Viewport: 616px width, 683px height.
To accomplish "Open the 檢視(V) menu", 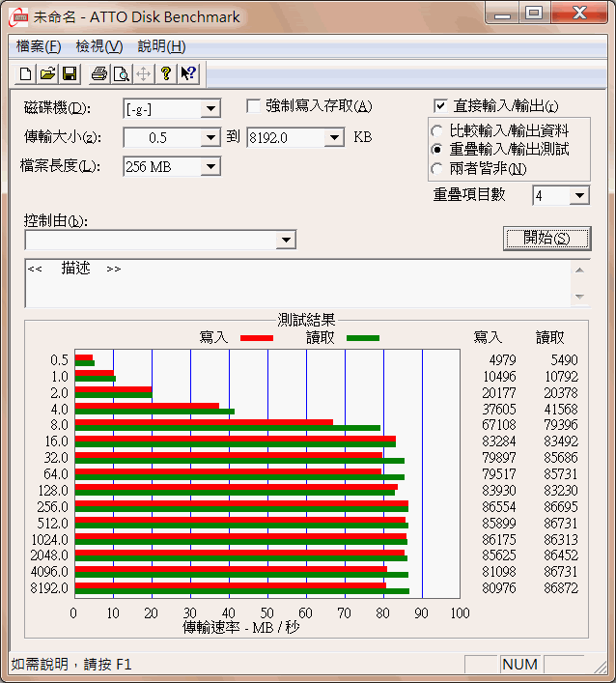I will [99, 46].
